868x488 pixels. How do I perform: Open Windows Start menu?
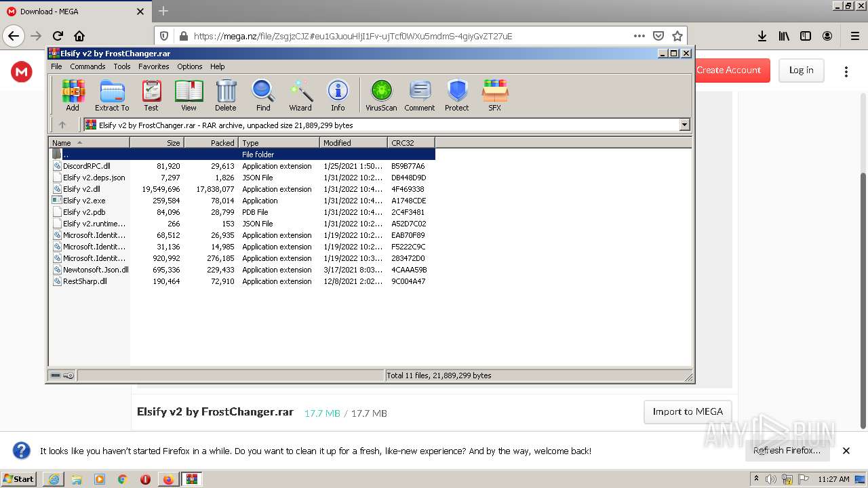[x=19, y=479]
